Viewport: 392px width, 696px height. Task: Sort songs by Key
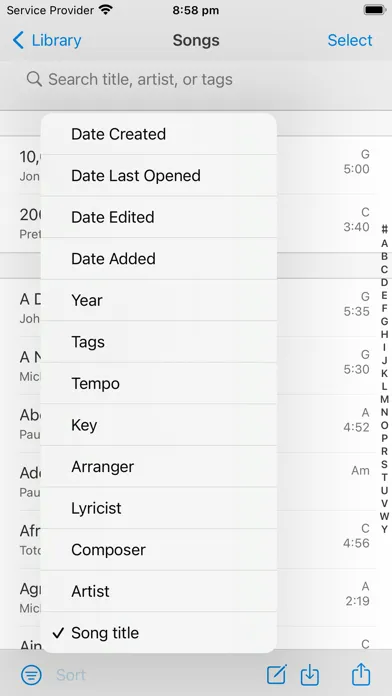[x=158, y=425]
